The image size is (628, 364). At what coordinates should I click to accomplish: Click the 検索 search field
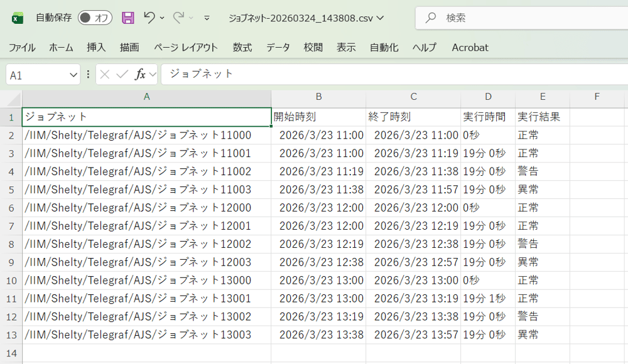pyautogui.click(x=477, y=18)
